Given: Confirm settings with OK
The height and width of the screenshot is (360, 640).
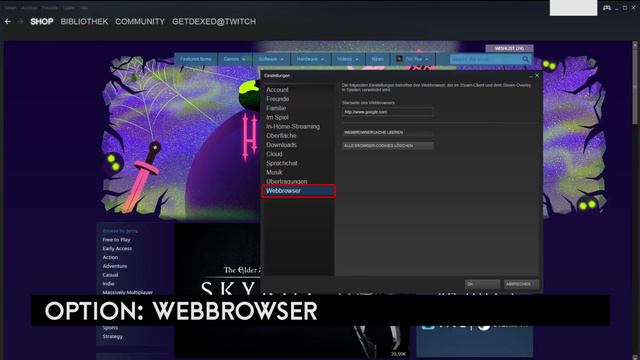Looking at the screenshot, I should click(482, 284).
